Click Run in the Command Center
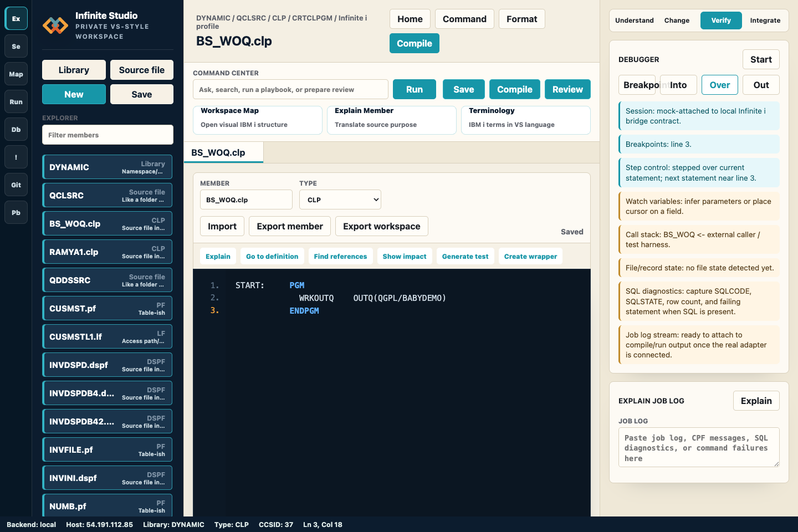Screen dimensions: 798x532 [x=415, y=89]
